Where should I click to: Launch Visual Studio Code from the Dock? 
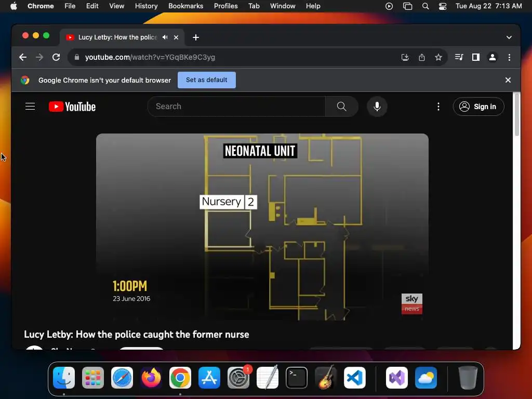(x=355, y=378)
